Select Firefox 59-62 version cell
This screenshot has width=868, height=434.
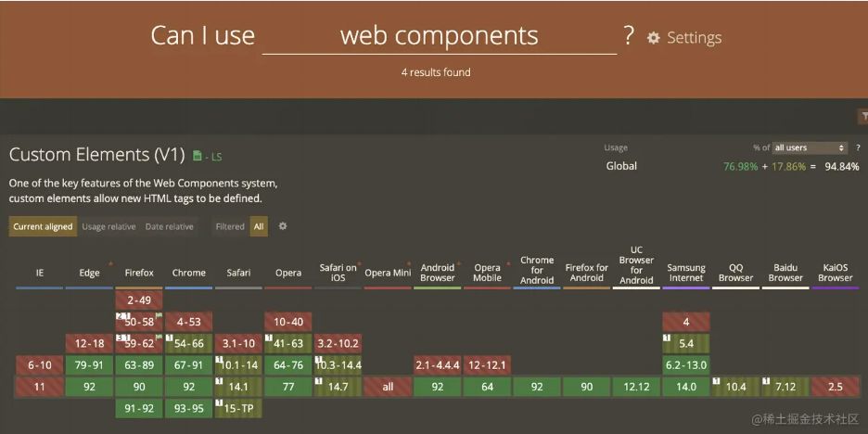[139, 344]
